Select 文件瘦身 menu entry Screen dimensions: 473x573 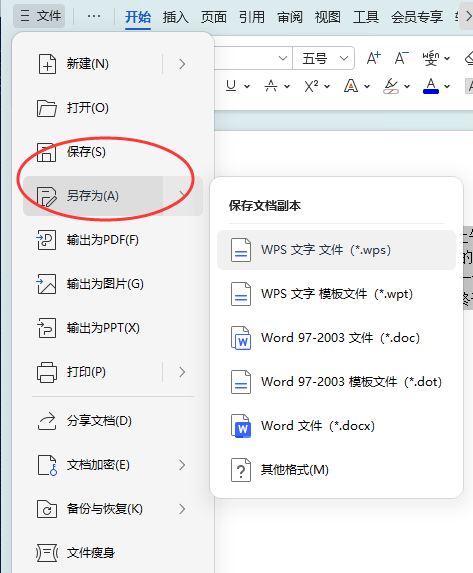pos(113,553)
